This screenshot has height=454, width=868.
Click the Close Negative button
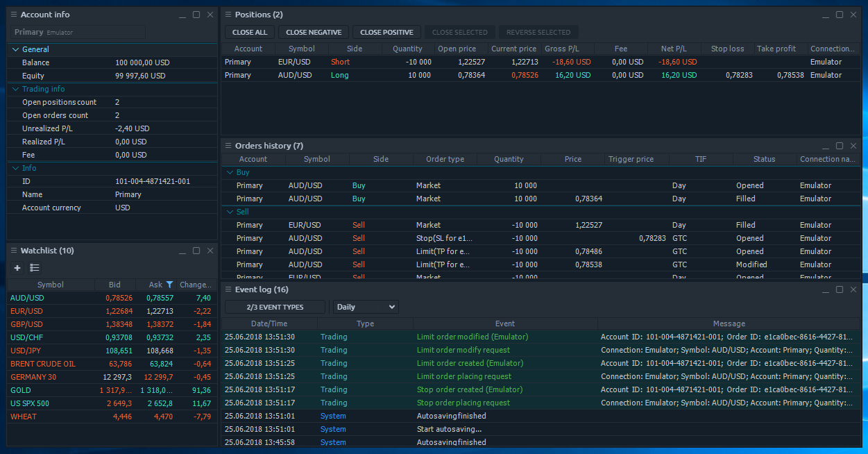[x=314, y=33]
